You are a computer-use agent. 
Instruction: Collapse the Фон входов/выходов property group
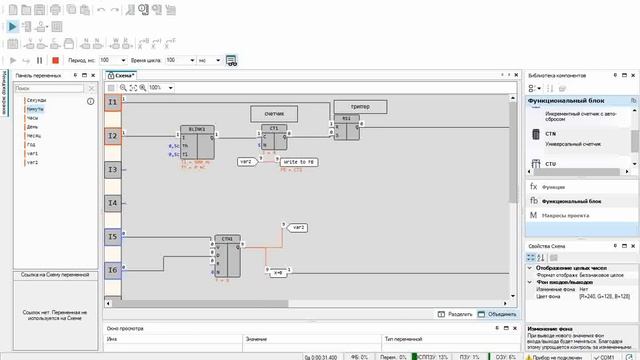pos(530,282)
